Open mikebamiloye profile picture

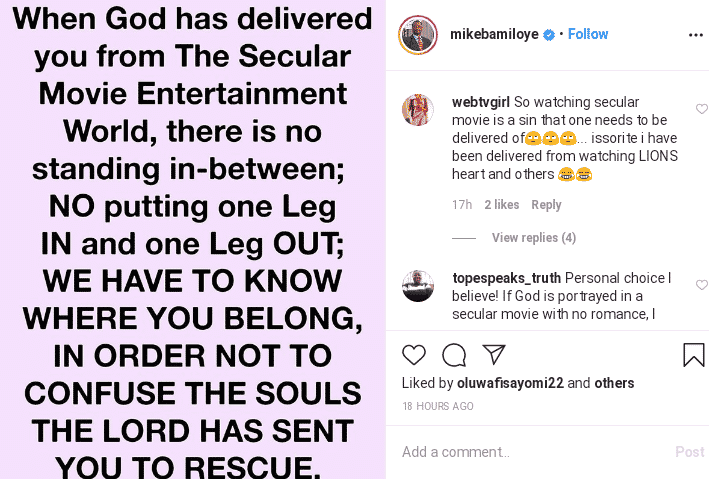click(420, 34)
